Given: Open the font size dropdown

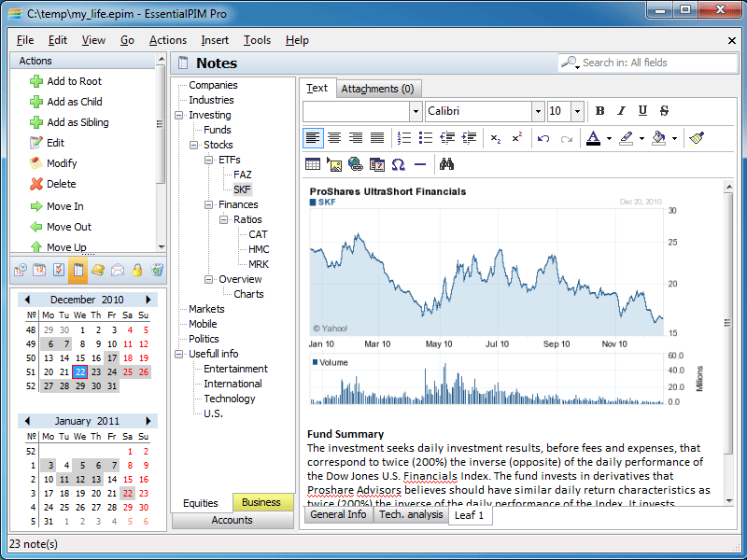Looking at the screenshot, I should [577, 111].
